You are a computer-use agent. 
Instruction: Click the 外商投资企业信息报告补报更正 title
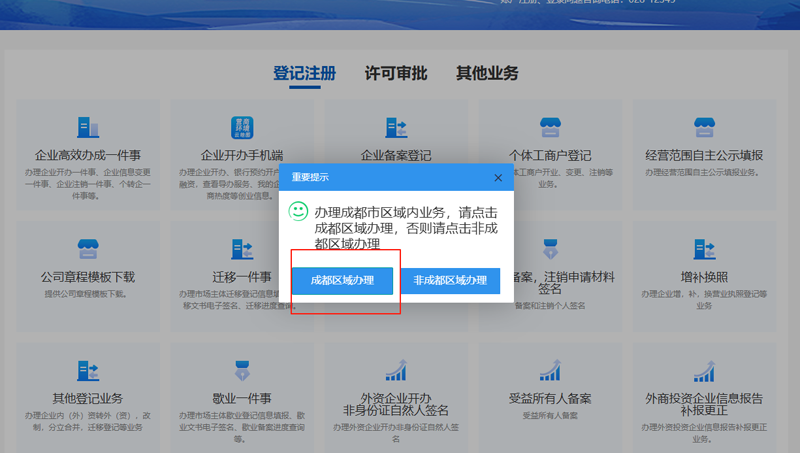click(x=704, y=404)
